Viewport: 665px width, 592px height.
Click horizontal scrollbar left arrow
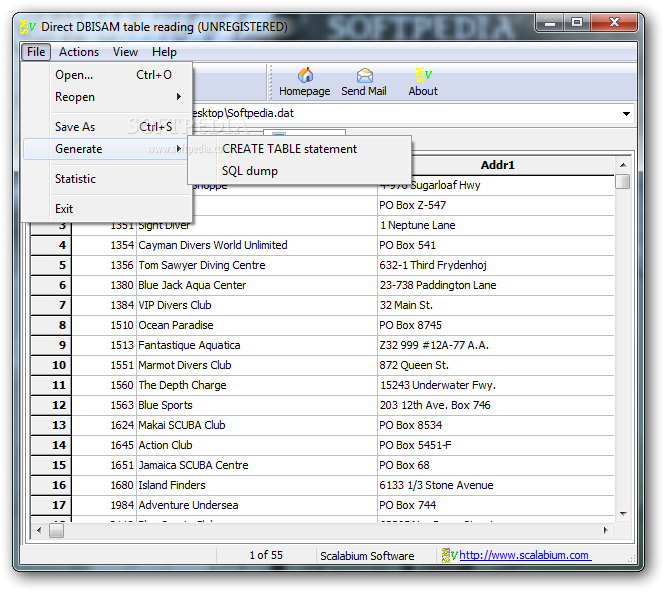click(x=39, y=530)
